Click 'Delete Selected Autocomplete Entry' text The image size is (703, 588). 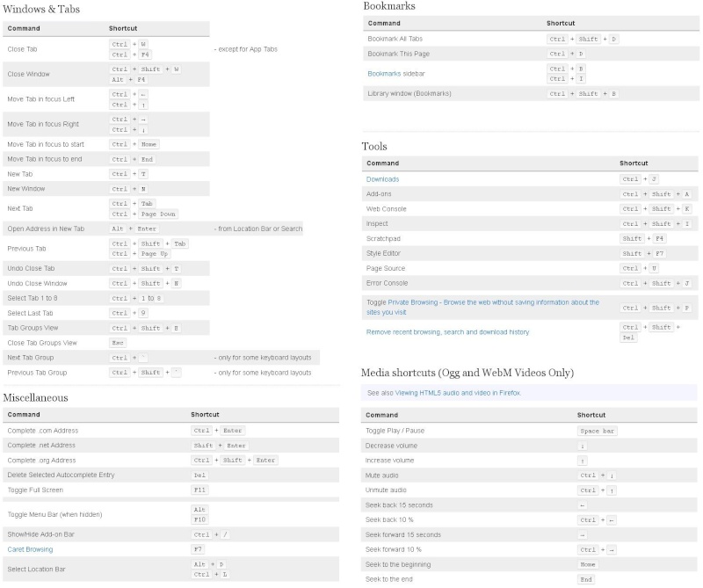pyautogui.click(x=61, y=475)
